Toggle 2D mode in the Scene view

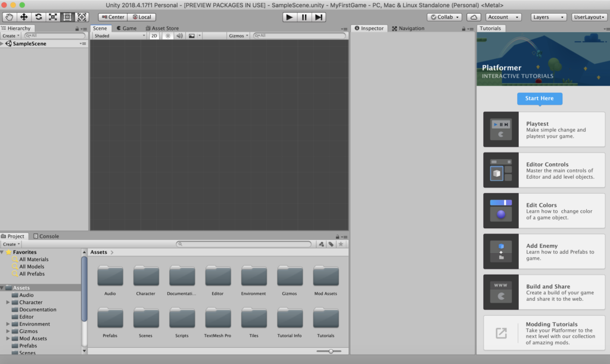coord(155,35)
